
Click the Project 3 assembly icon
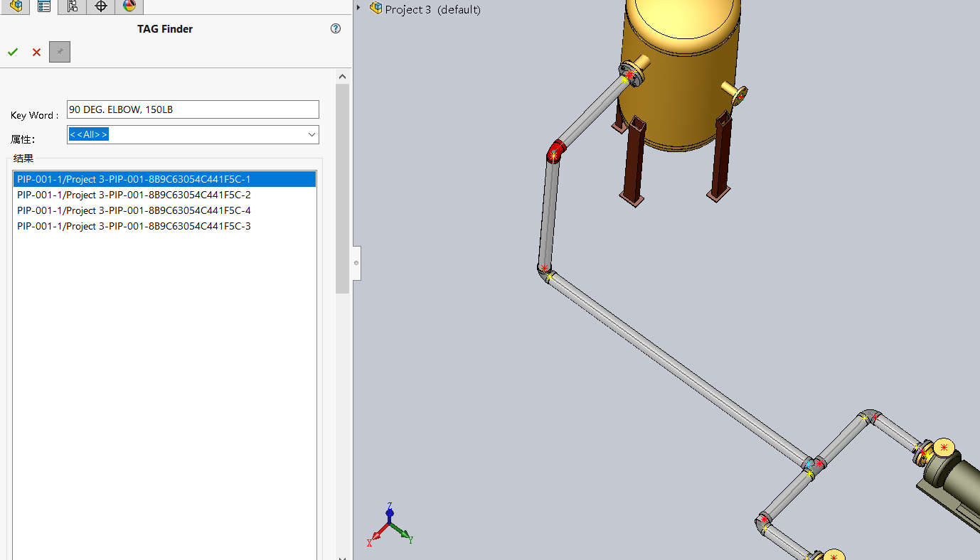pyautogui.click(x=376, y=9)
